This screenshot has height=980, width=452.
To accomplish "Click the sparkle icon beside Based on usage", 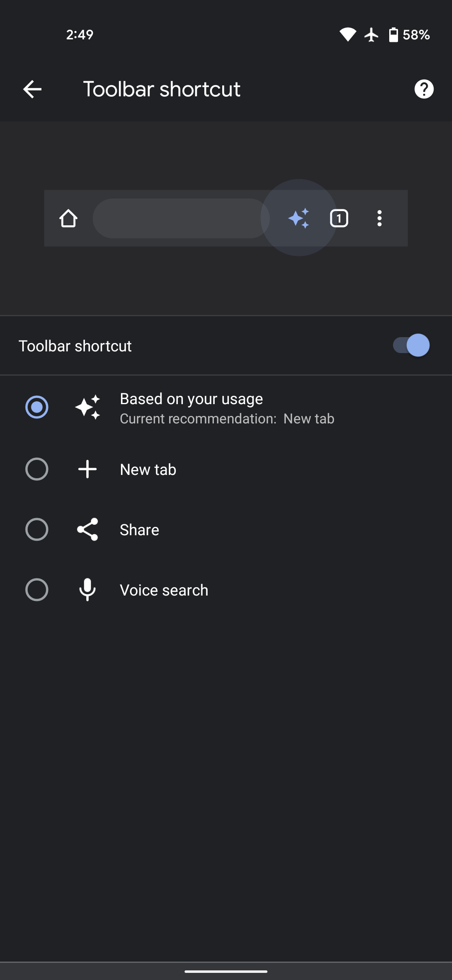I will coord(87,407).
